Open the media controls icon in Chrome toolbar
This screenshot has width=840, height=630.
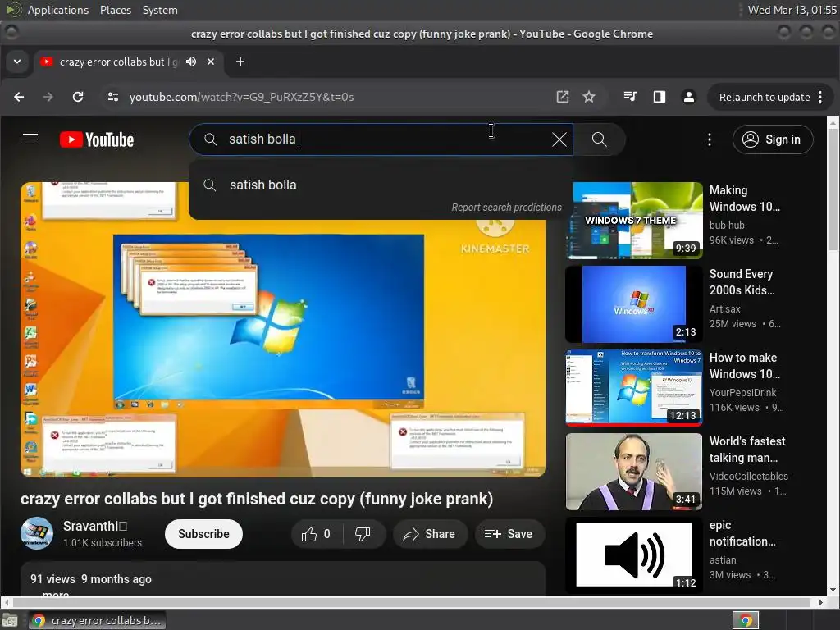click(630, 97)
